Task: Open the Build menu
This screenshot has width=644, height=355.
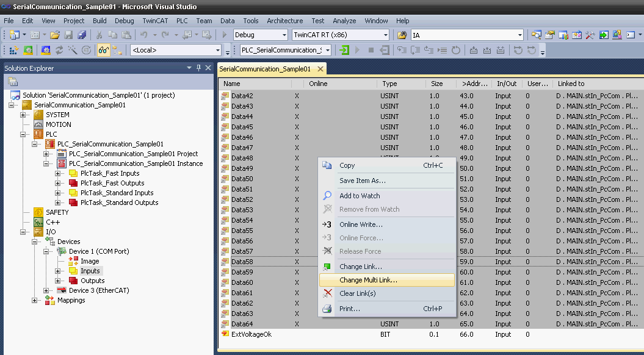Action: click(99, 21)
